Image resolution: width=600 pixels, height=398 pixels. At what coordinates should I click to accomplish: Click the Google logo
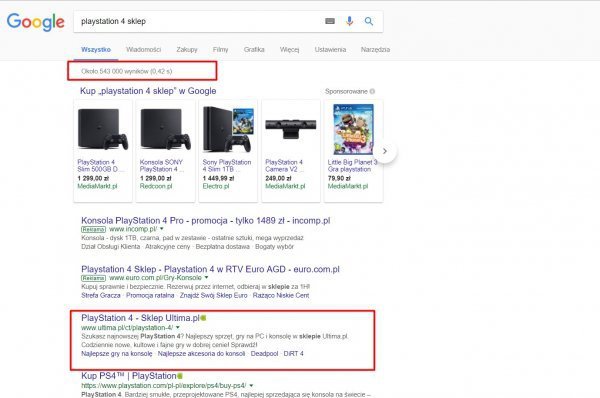coord(36,22)
